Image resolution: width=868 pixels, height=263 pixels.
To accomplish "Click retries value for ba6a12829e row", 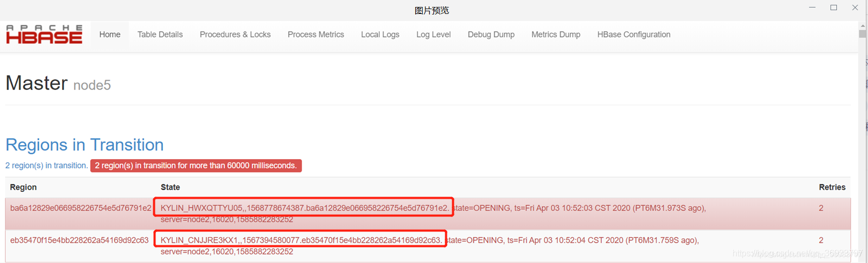I will 821,208.
